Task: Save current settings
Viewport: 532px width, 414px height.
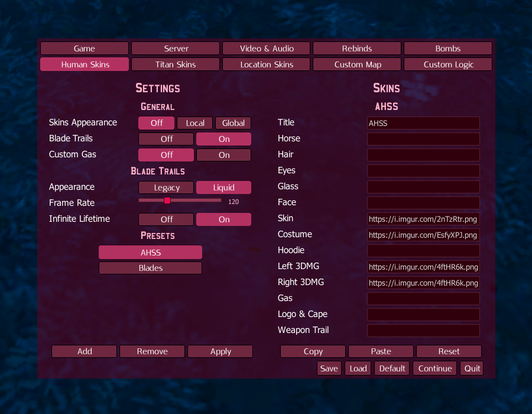Action: 329,368
